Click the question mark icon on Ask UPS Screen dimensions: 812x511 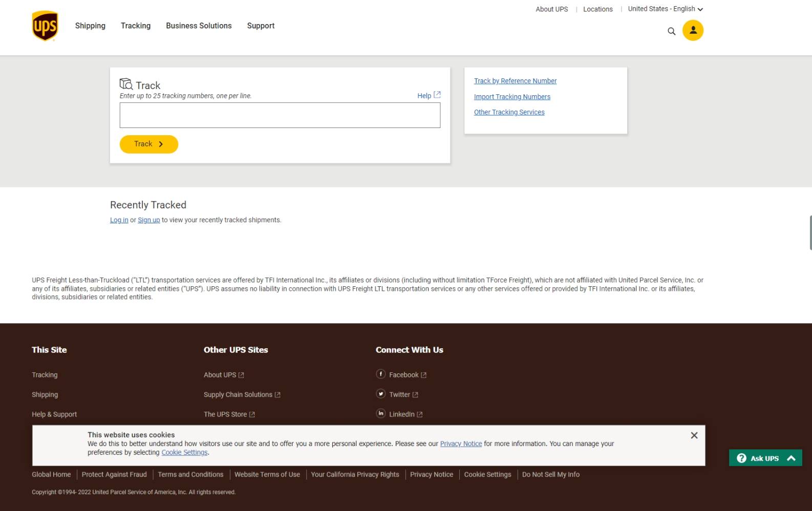741,458
